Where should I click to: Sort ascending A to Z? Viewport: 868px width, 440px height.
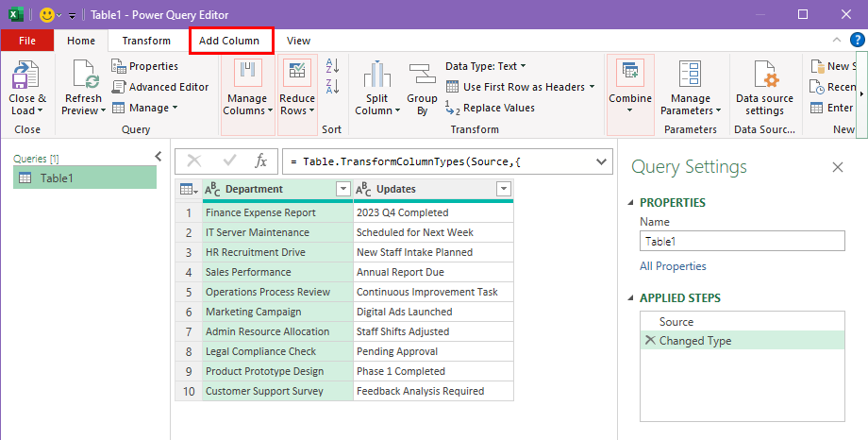coord(332,66)
